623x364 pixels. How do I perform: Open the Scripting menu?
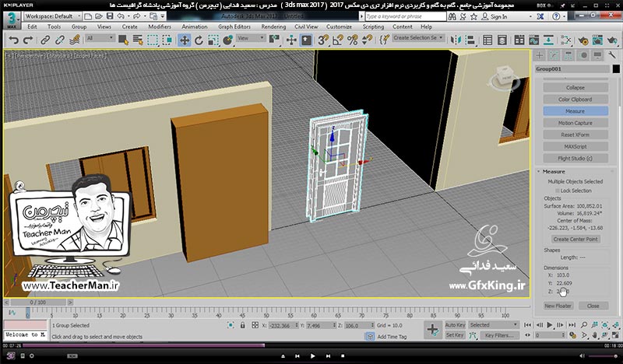373,26
